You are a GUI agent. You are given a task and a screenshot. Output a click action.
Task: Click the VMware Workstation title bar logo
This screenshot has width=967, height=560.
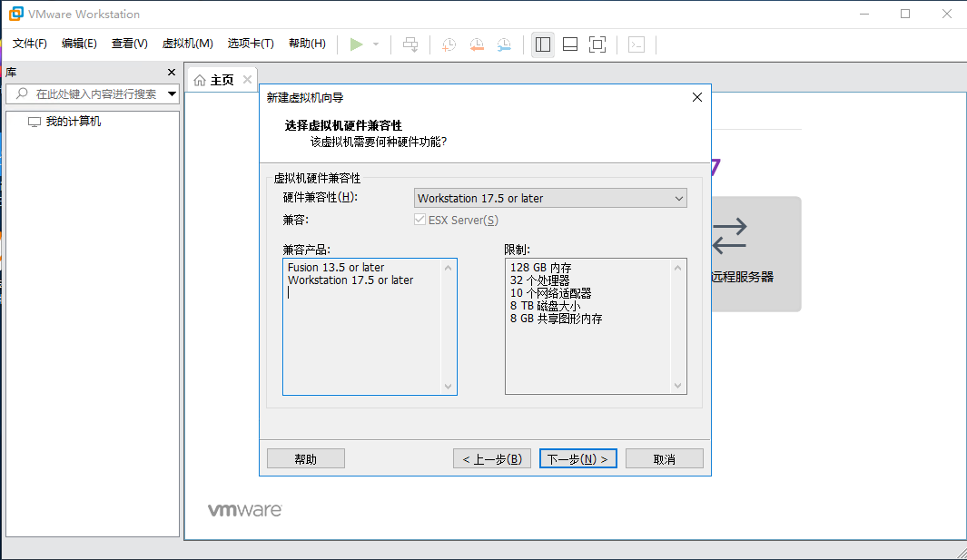tap(15, 14)
